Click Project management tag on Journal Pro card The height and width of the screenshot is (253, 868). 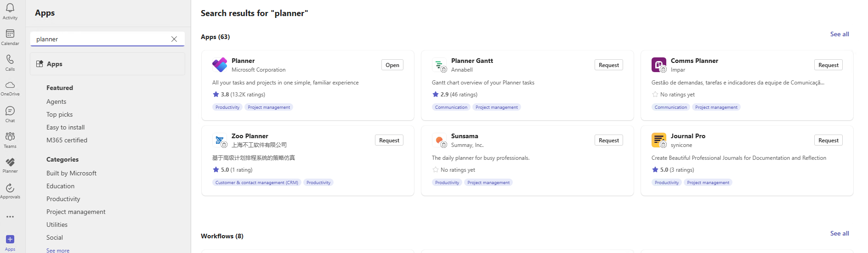coord(708,182)
